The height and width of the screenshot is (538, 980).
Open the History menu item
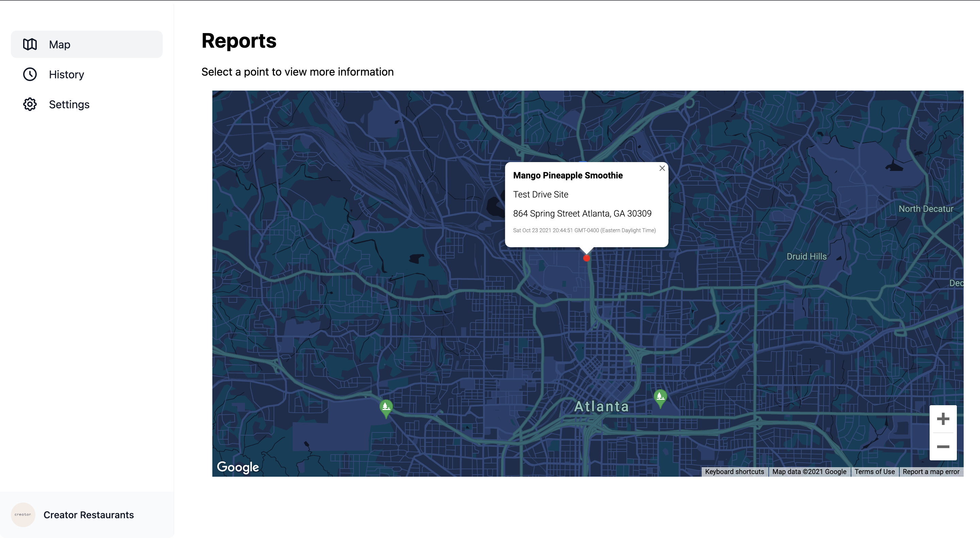click(x=67, y=74)
